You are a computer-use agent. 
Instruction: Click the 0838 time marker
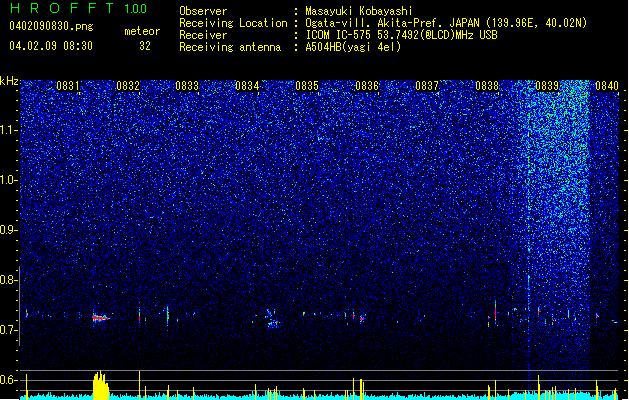[487, 86]
